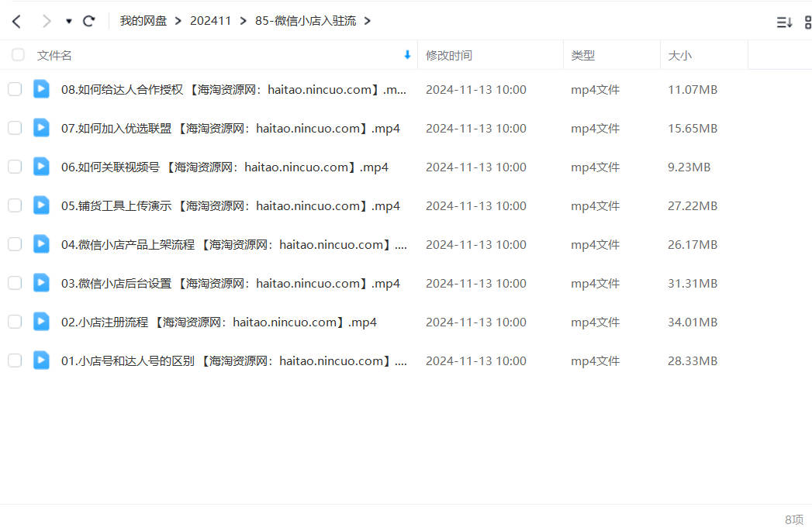Click video icon of 08.如何给达人合作授权
The image size is (812, 531).
click(x=41, y=89)
